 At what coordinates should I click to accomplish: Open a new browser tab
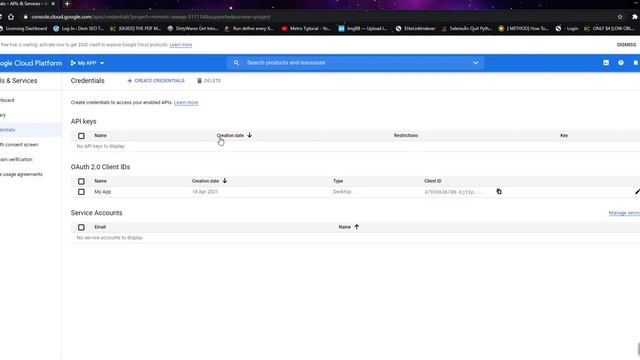(67, 4)
